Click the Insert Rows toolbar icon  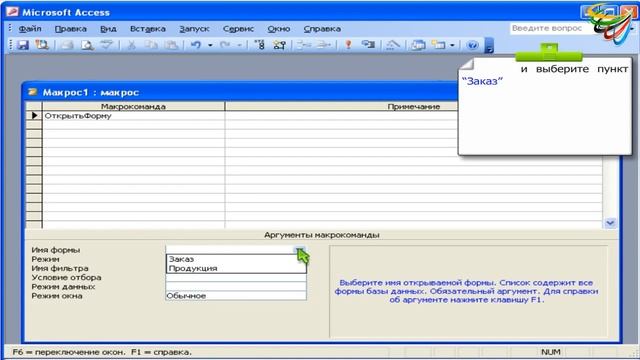click(304, 45)
